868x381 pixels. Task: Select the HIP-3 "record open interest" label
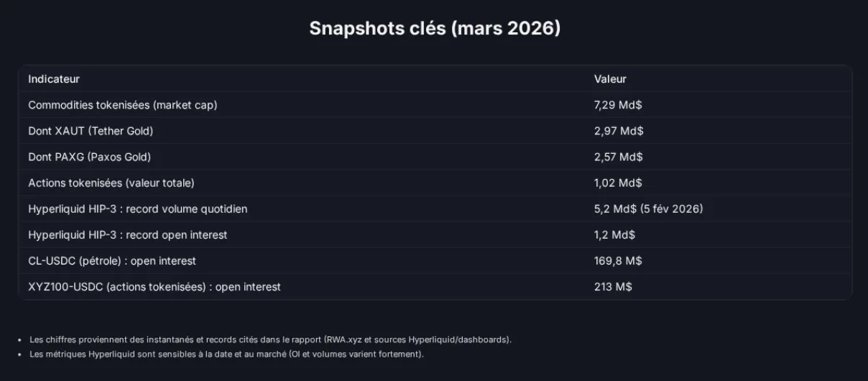[x=128, y=234]
